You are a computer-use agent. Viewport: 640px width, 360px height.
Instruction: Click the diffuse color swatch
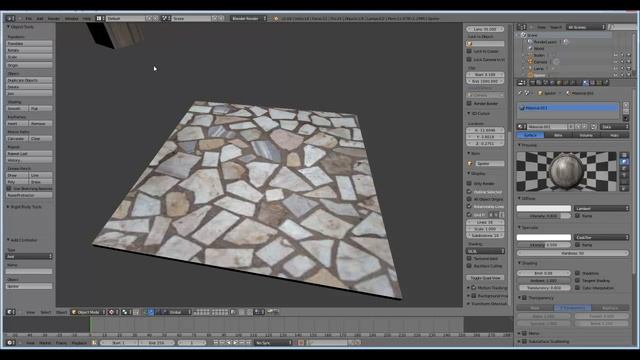[544, 208]
